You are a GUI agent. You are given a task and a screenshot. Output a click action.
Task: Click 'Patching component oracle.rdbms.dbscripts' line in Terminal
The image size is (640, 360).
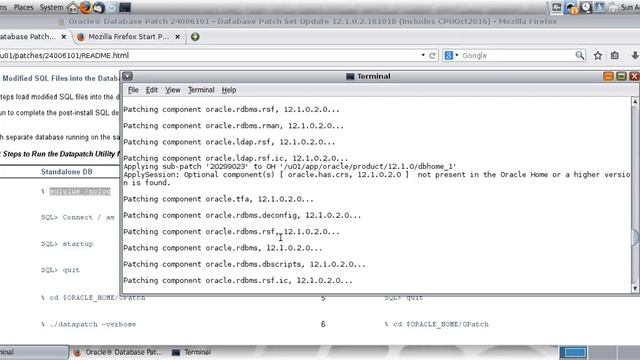tap(244, 264)
